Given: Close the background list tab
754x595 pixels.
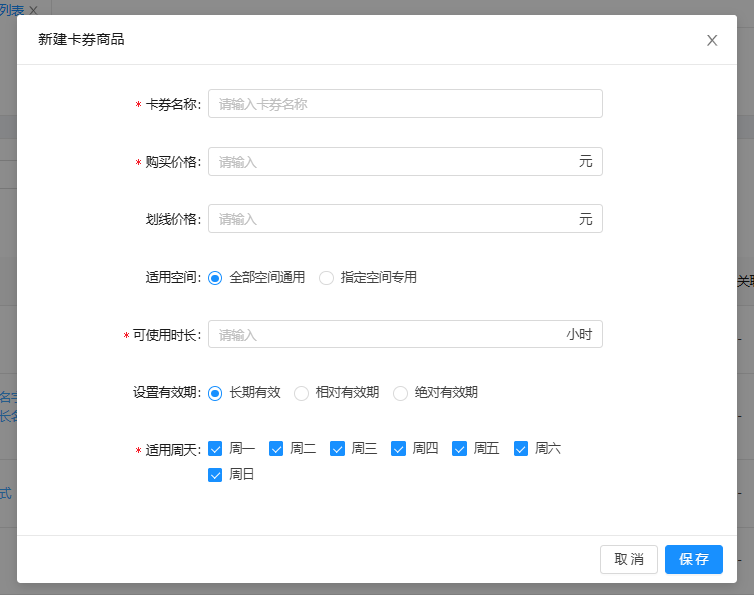Looking at the screenshot, I should (33, 10).
